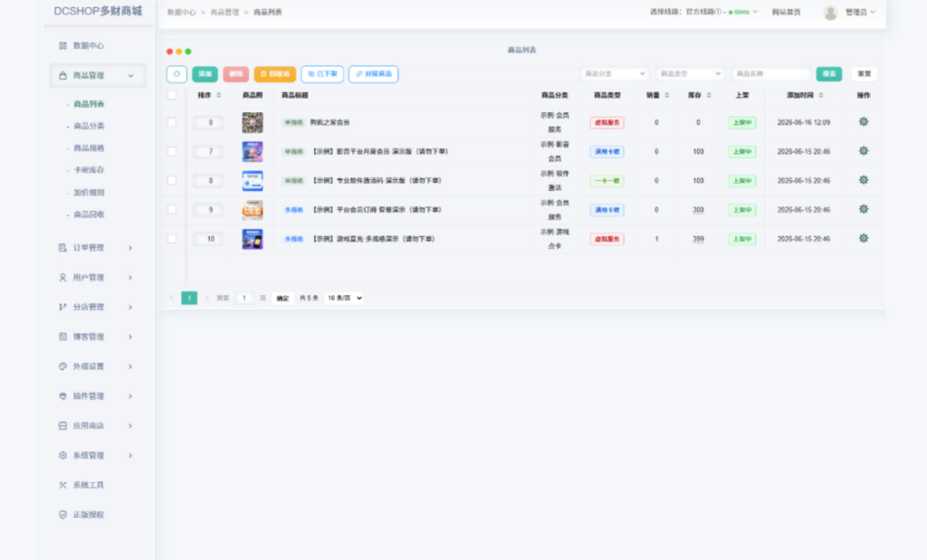This screenshot has height=560, width=927.
Task: Select 卡密库存 in the sidebar submenu
Action: [89, 169]
